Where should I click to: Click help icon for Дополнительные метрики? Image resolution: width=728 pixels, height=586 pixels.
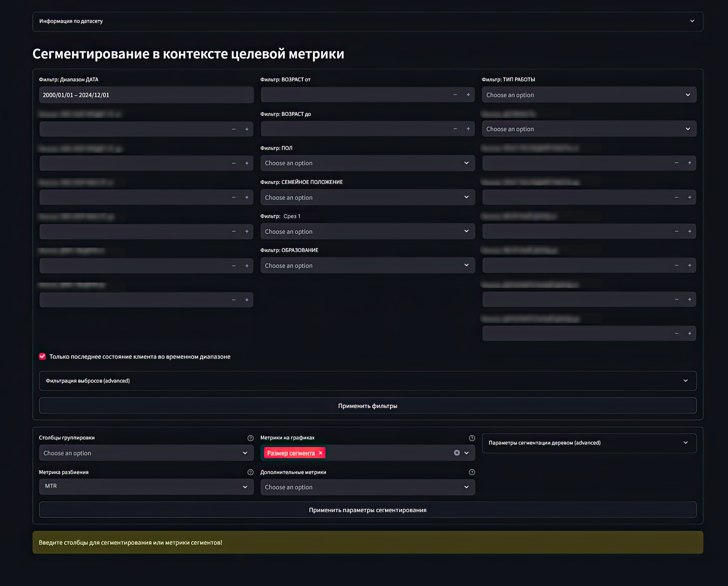(x=472, y=472)
